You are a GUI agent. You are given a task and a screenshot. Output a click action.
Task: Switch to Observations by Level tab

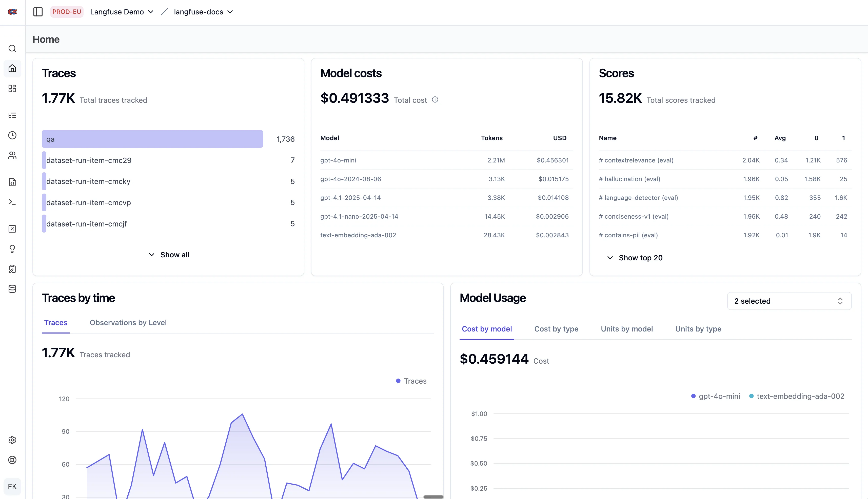pyautogui.click(x=128, y=322)
